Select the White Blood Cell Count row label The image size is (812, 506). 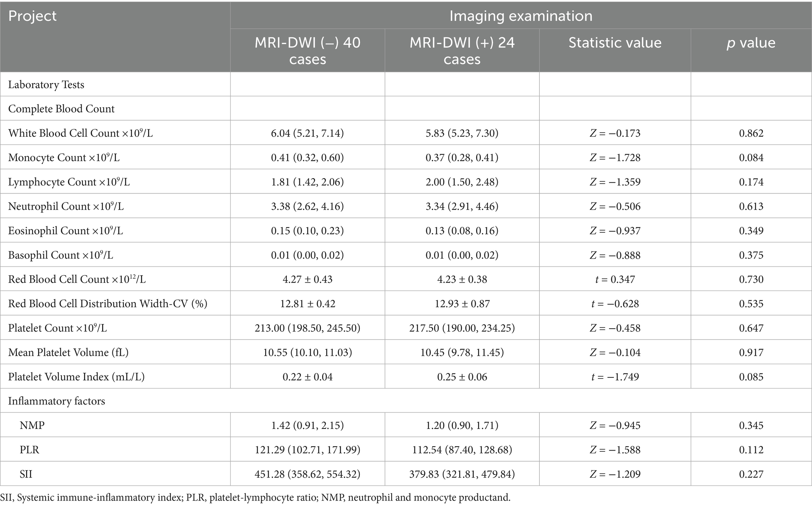(x=80, y=133)
